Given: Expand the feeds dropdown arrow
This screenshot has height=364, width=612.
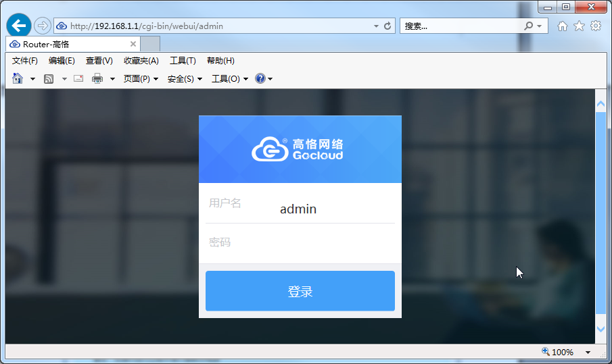Looking at the screenshot, I should [64, 79].
